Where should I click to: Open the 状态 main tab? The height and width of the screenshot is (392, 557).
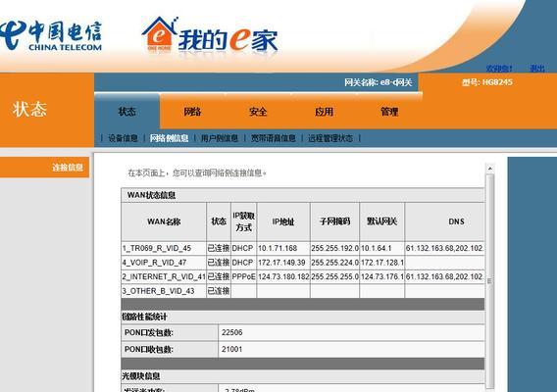(x=127, y=112)
